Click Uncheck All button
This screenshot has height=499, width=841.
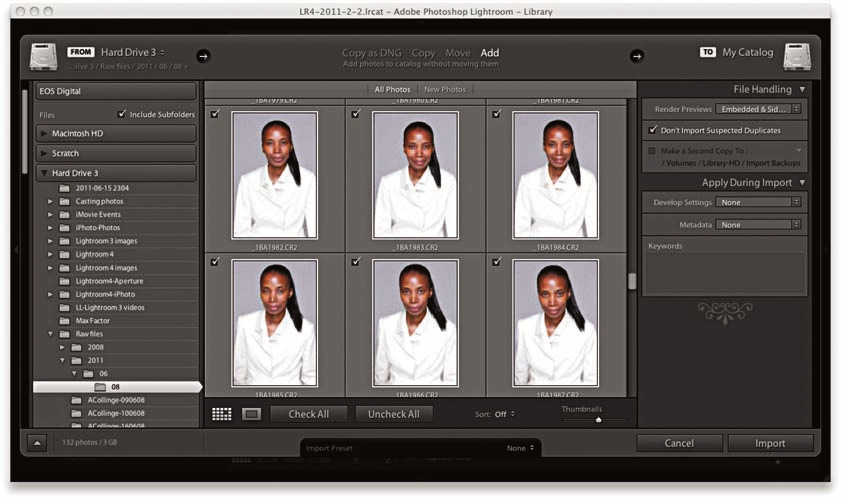(x=394, y=414)
